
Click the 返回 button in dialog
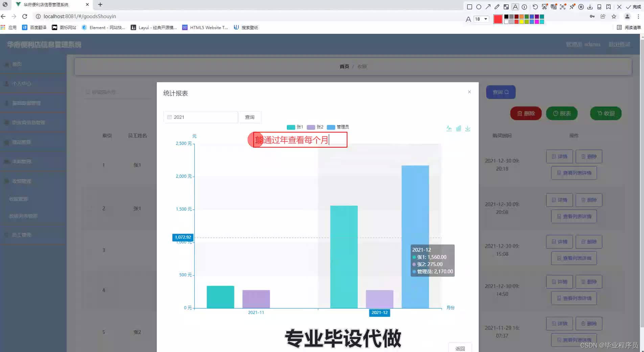coord(460,348)
